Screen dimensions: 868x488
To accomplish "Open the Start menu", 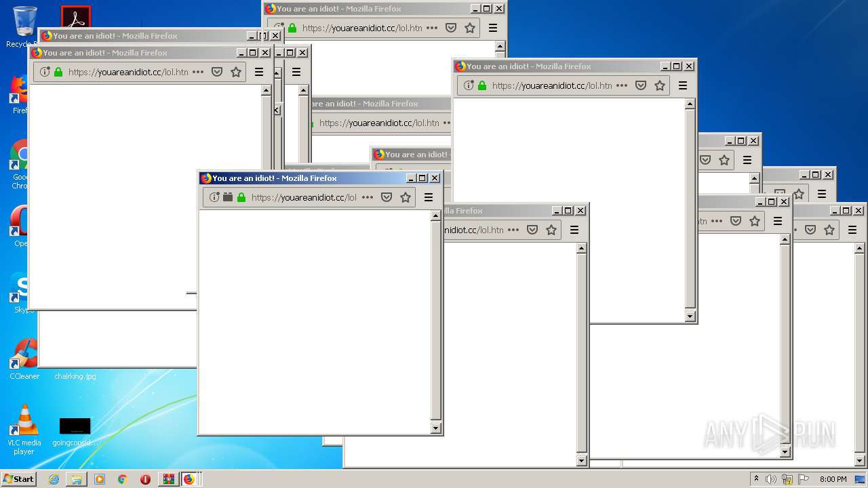I will [18, 479].
